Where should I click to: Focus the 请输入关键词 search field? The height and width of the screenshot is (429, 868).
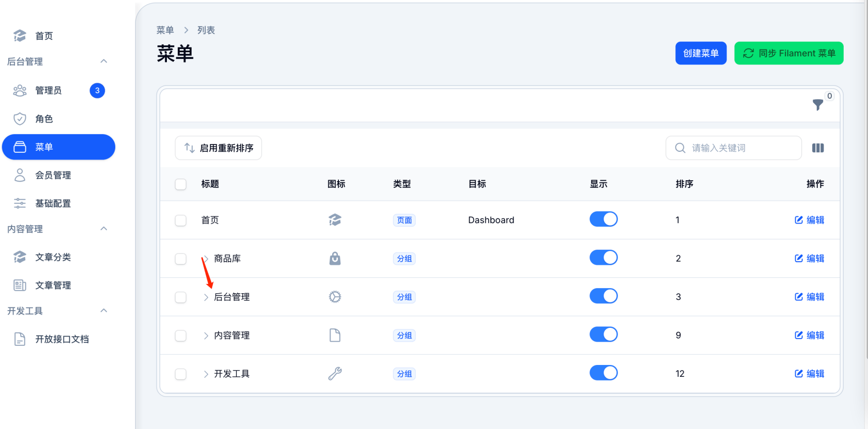tap(739, 148)
